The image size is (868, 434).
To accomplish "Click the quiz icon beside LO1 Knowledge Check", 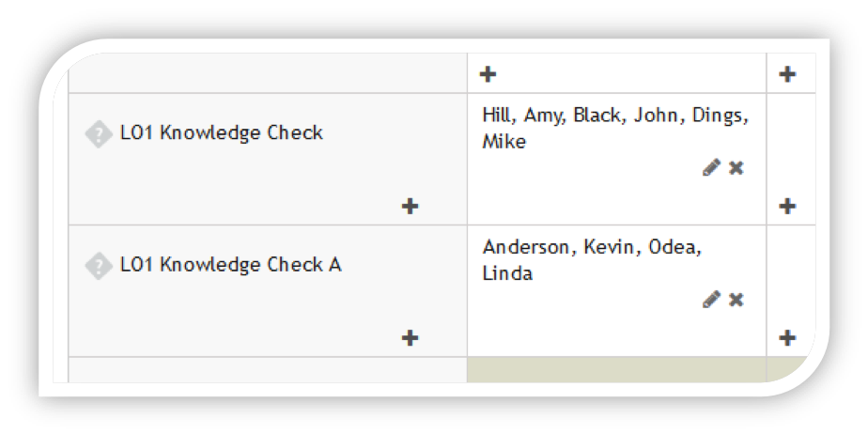I will tap(98, 134).
